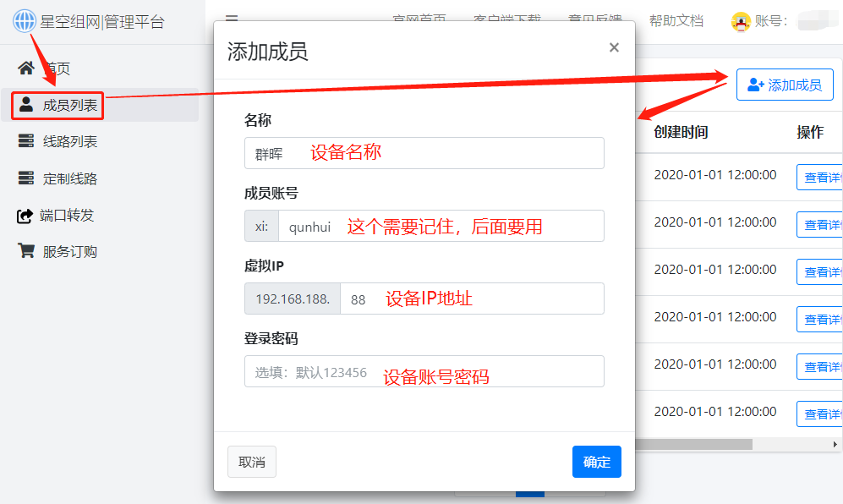Toggle the hamburger menu icon
The width and height of the screenshot is (843, 504).
click(x=232, y=19)
